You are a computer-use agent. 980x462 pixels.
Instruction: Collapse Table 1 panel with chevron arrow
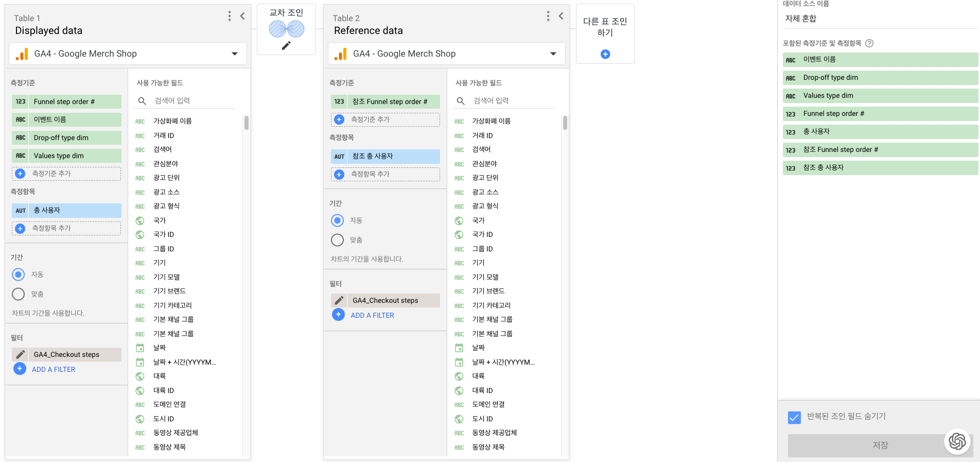point(242,16)
